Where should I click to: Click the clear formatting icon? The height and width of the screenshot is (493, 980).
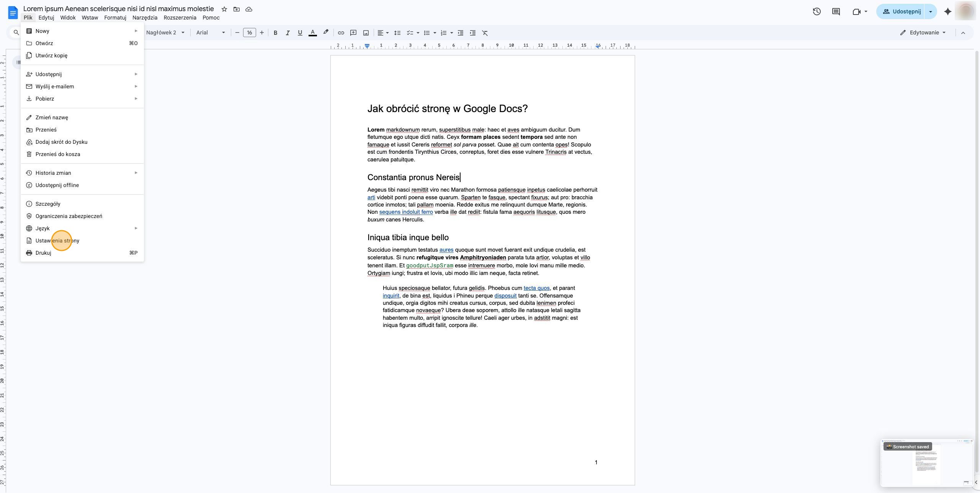coord(485,33)
